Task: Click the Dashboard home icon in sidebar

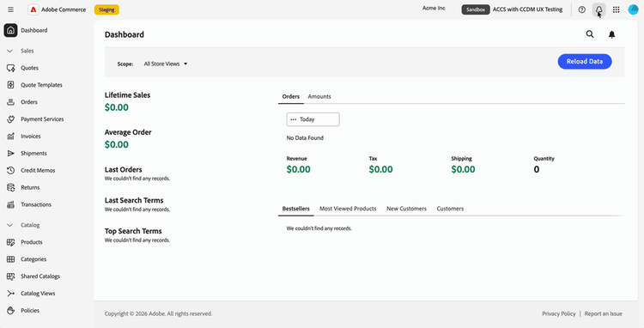Action: 10,30
